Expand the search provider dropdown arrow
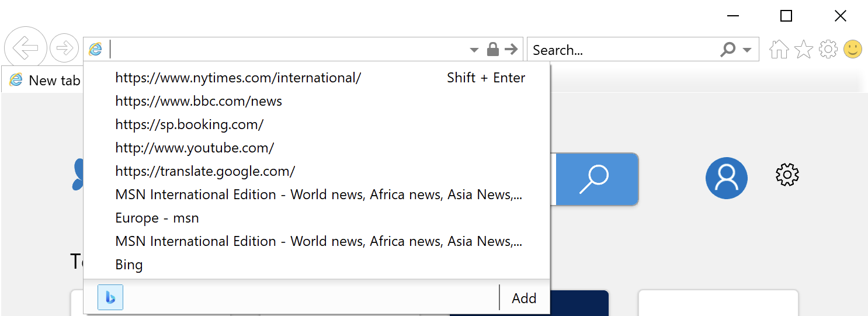Image resolution: width=868 pixels, height=316 pixels. click(x=747, y=50)
